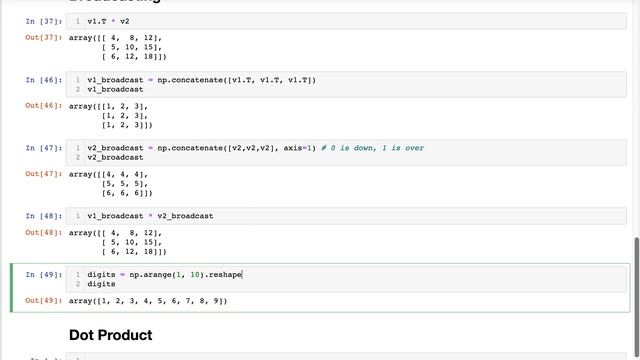Image resolution: width=640 pixels, height=360 pixels.
Task: Select the Out[47] prompt label
Action: (44, 174)
